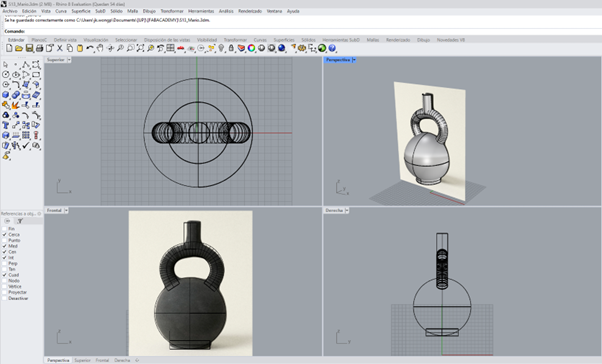The width and height of the screenshot is (602, 364).
Task: Click the light bulb hide-objects icon
Action: pyautogui.click(x=221, y=48)
